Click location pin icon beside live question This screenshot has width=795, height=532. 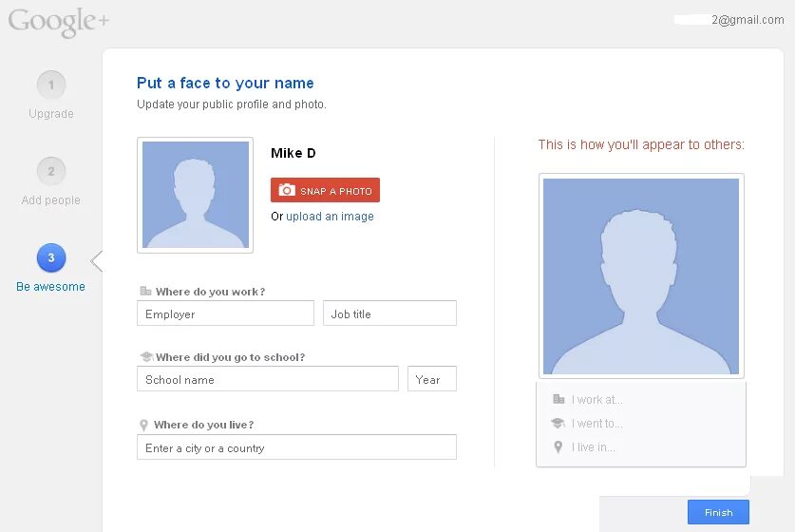tap(143, 425)
